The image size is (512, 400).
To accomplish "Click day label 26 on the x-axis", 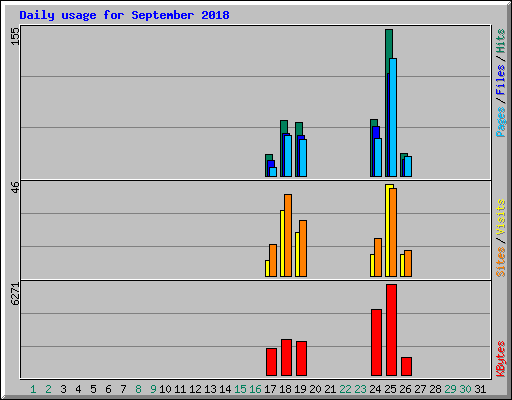I will [405, 389].
